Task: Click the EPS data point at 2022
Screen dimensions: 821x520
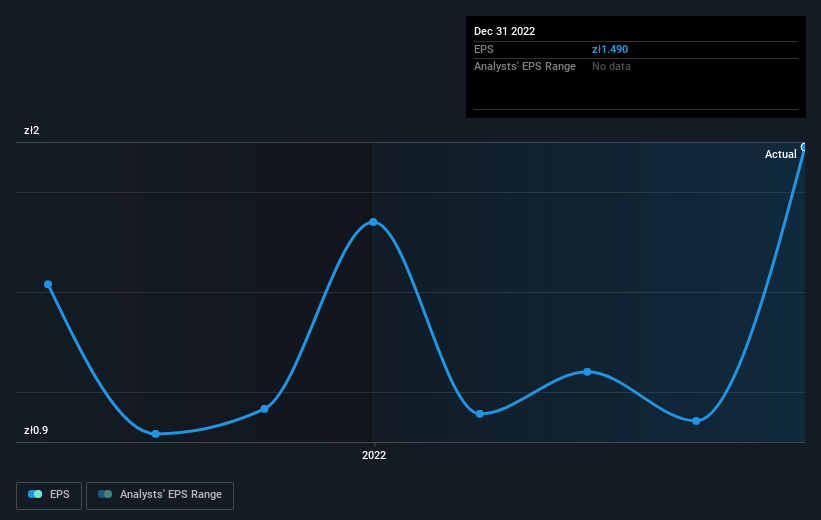Action: (373, 222)
